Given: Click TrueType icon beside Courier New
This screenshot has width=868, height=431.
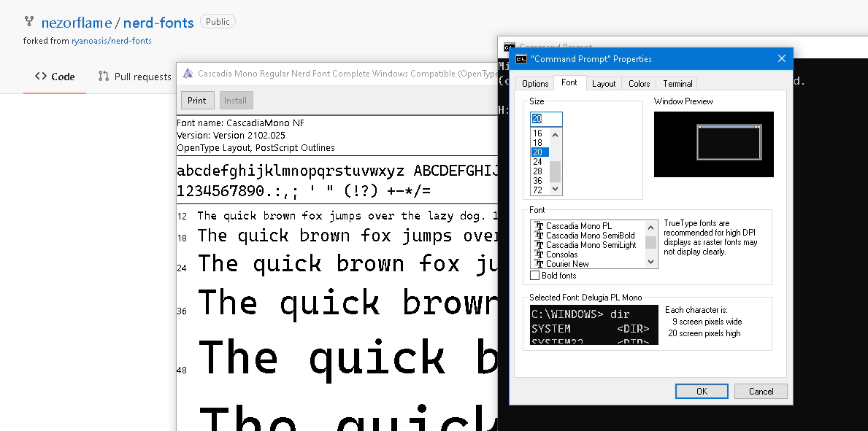Looking at the screenshot, I should click(x=539, y=263).
